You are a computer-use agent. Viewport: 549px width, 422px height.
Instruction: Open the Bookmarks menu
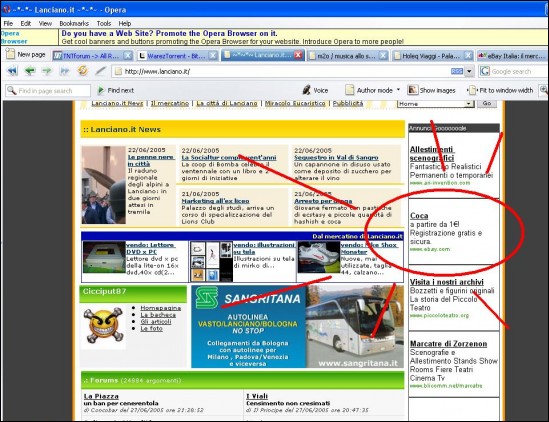pos(74,23)
